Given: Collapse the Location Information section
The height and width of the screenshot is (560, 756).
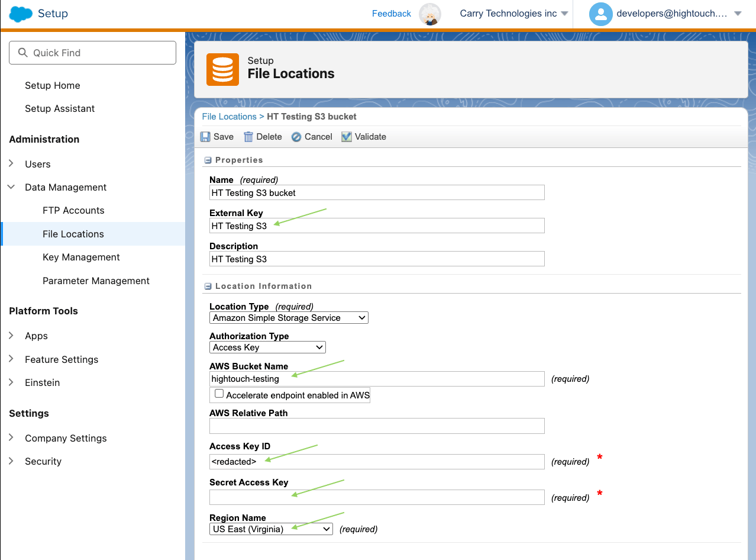Looking at the screenshot, I should click(208, 287).
